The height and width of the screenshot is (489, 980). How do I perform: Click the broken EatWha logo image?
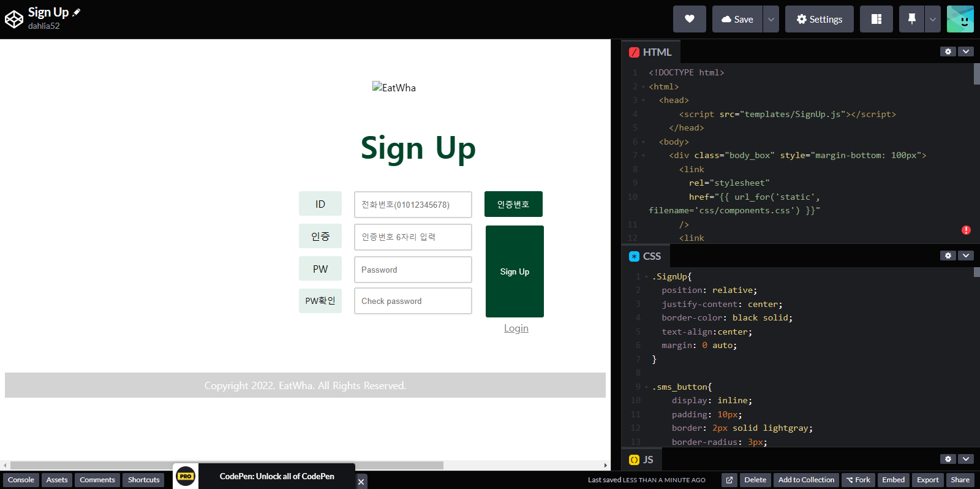(x=394, y=88)
